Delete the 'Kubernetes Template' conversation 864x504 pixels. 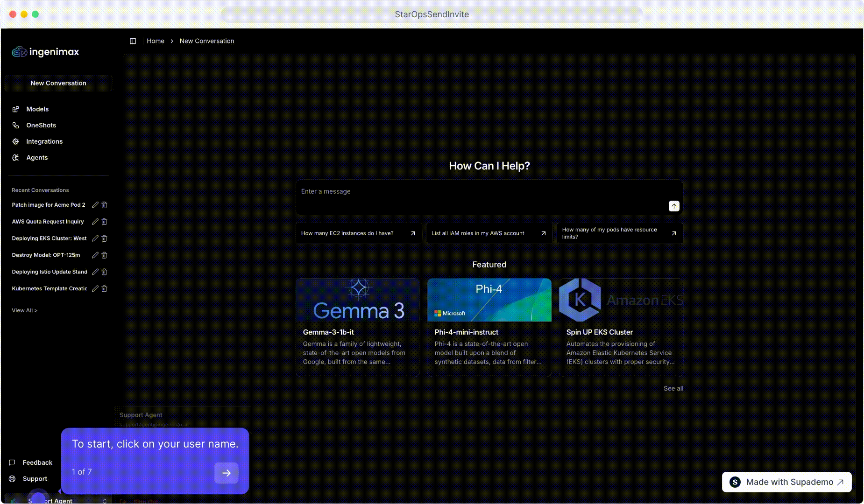pyautogui.click(x=104, y=289)
